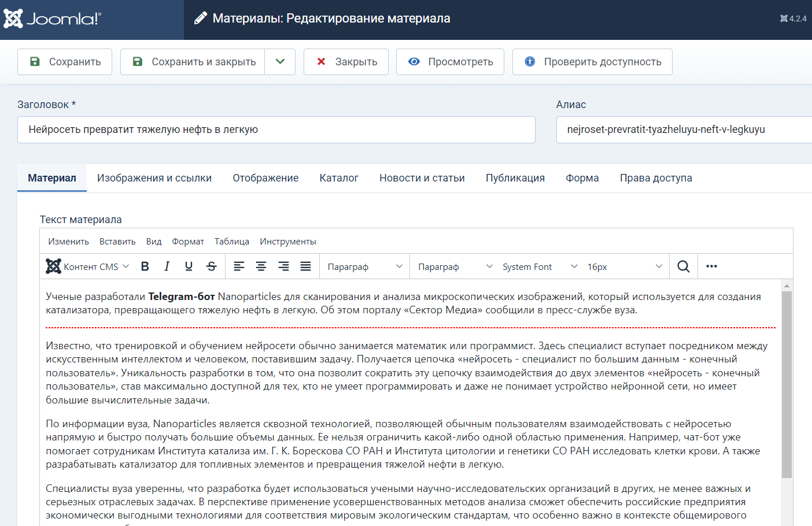Click into the Заголовок title field
This screenshot has height=526, width=812.
pos(276,129)
